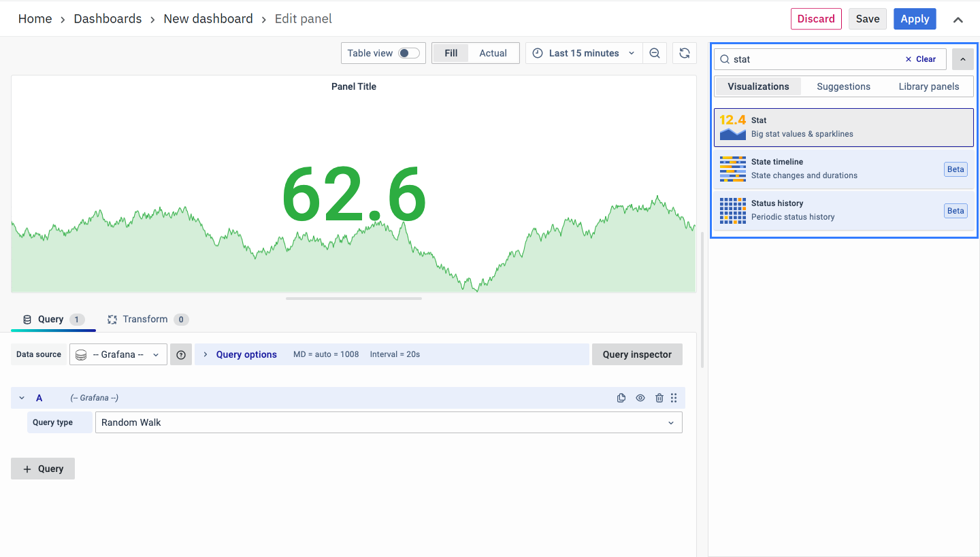Click the drag handle icon for query A
The width and height of the screenshot is (980, 557).
coord(674,398)
